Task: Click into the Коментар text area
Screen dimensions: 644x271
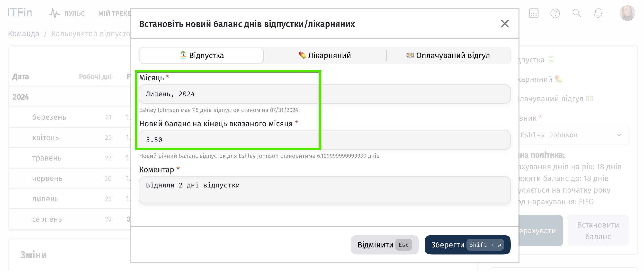Action: (x=325, y=190)
